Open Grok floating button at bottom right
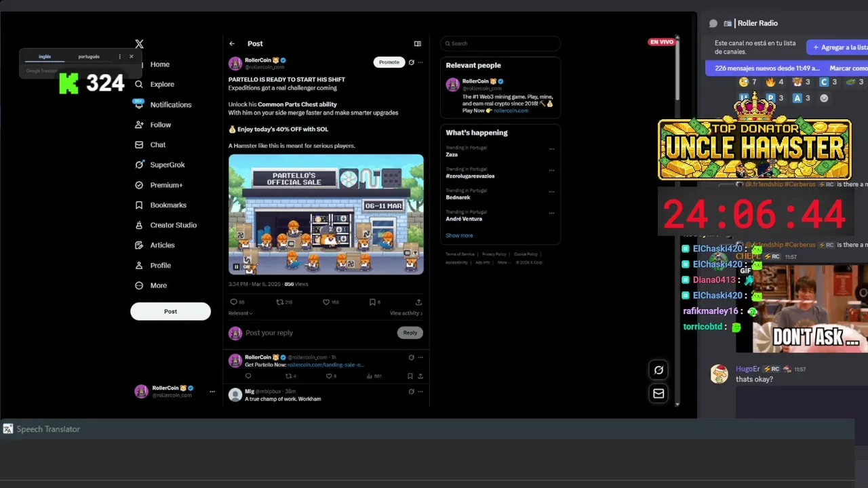 point(658,369)
